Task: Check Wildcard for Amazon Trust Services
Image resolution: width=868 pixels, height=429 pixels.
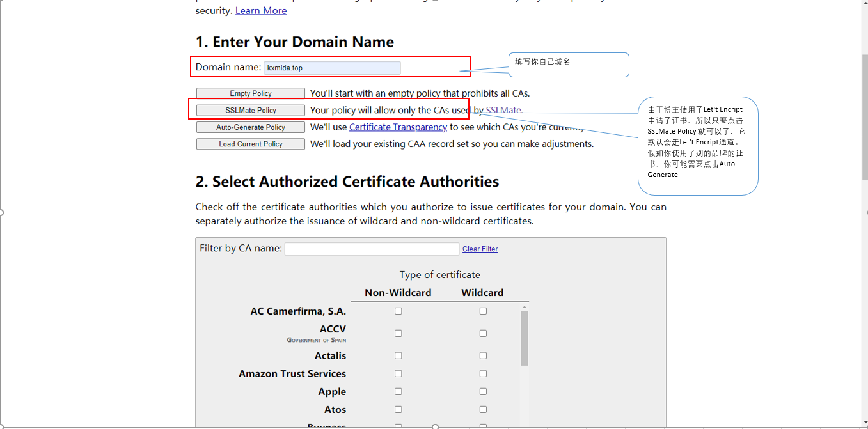Action: 483,373
